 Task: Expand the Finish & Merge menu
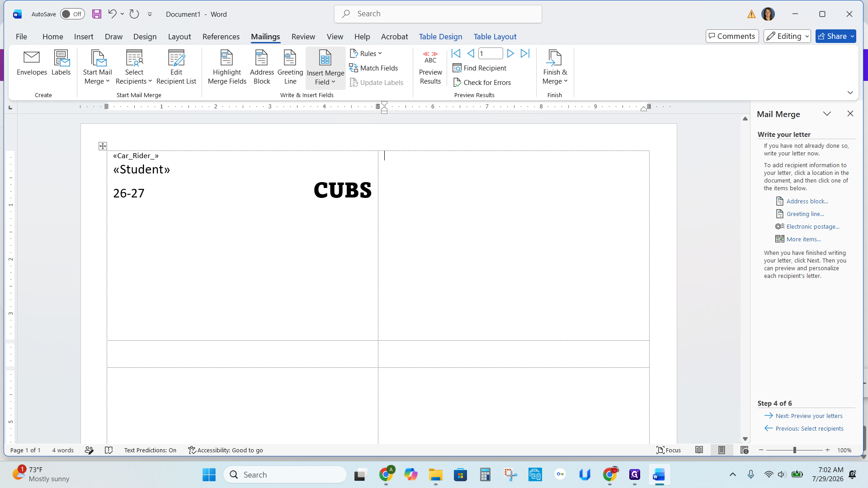coord(555,67)
